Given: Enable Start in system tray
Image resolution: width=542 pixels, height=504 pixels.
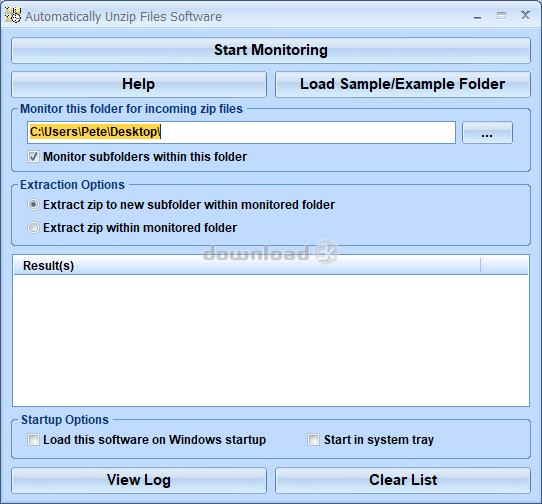Looking at the screenshot, I should (x=314, y=440).
